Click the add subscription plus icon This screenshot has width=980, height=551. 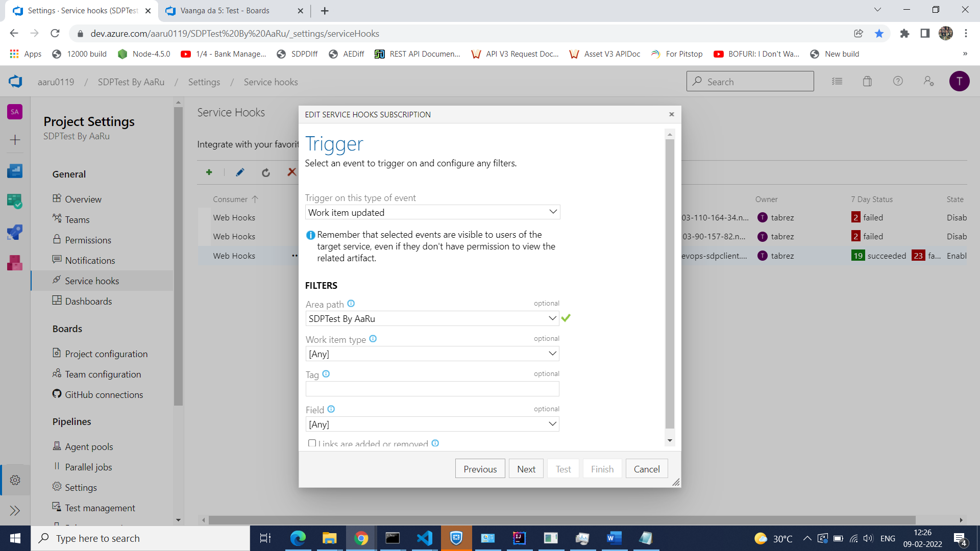tap(209, 172)
